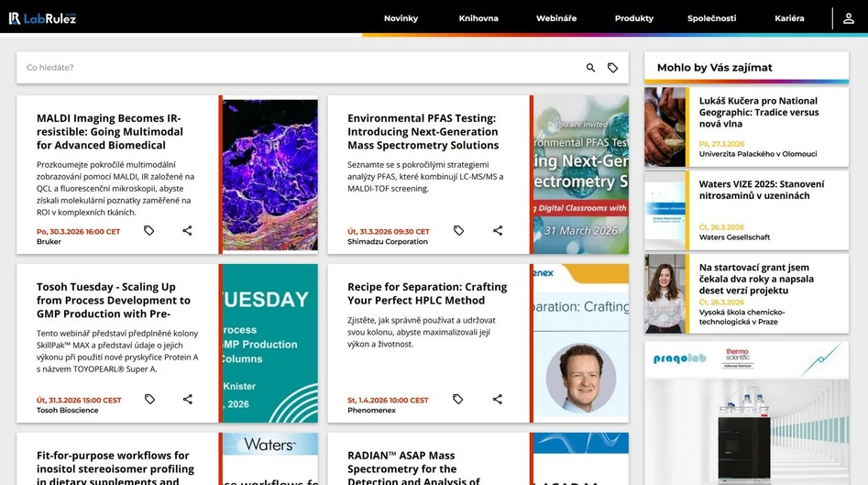Click the tag icon on MALDI Imaging card
Image resolution: width=868 pixels, height=485 pixels.
pos(149,231)
